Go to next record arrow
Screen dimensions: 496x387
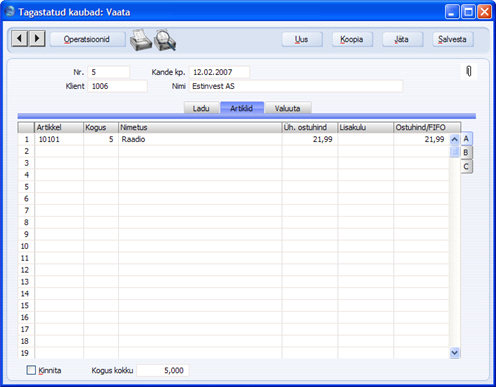click(x=37, y=39)
